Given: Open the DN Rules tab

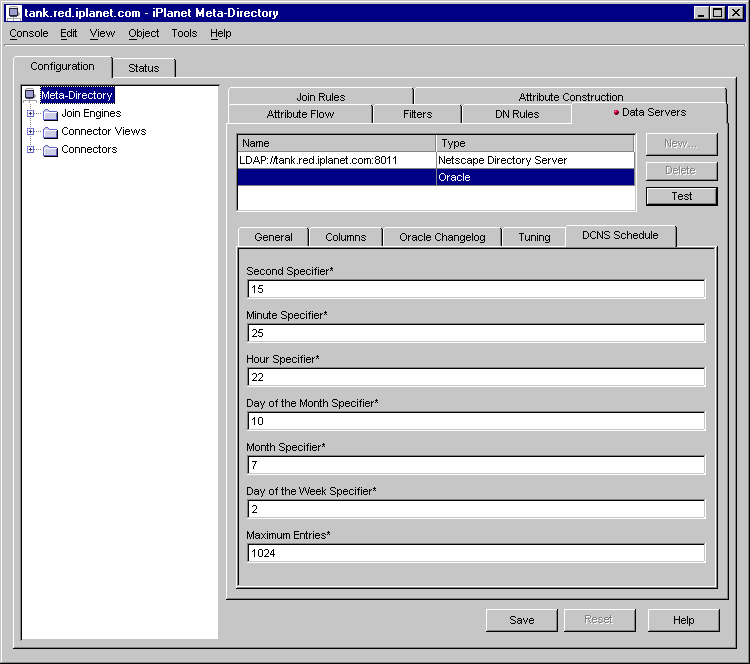Looking at the screenshot, I should point(517,114).
